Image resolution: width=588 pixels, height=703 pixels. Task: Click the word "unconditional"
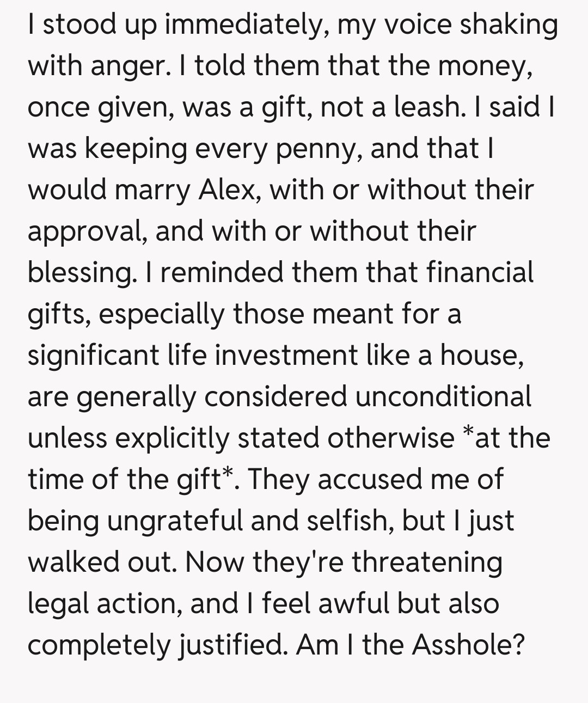443,397
